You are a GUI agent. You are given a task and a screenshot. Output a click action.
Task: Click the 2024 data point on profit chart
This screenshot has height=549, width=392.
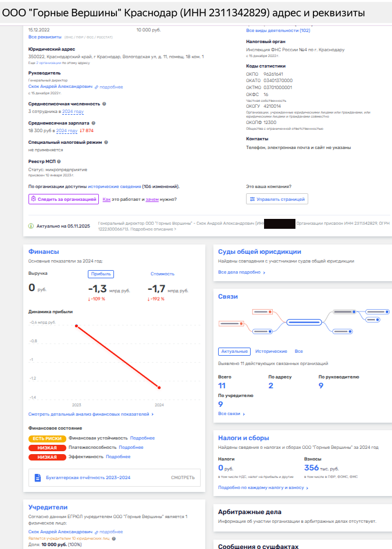159,388
